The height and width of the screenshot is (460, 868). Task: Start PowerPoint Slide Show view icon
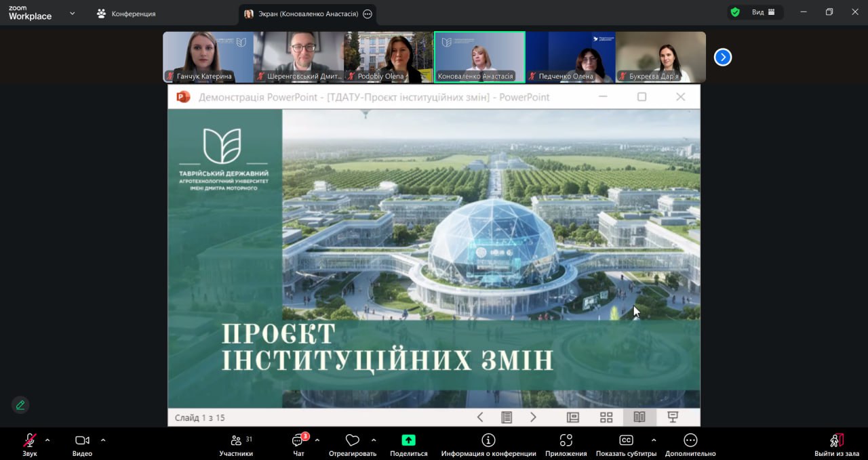(673, 417)
